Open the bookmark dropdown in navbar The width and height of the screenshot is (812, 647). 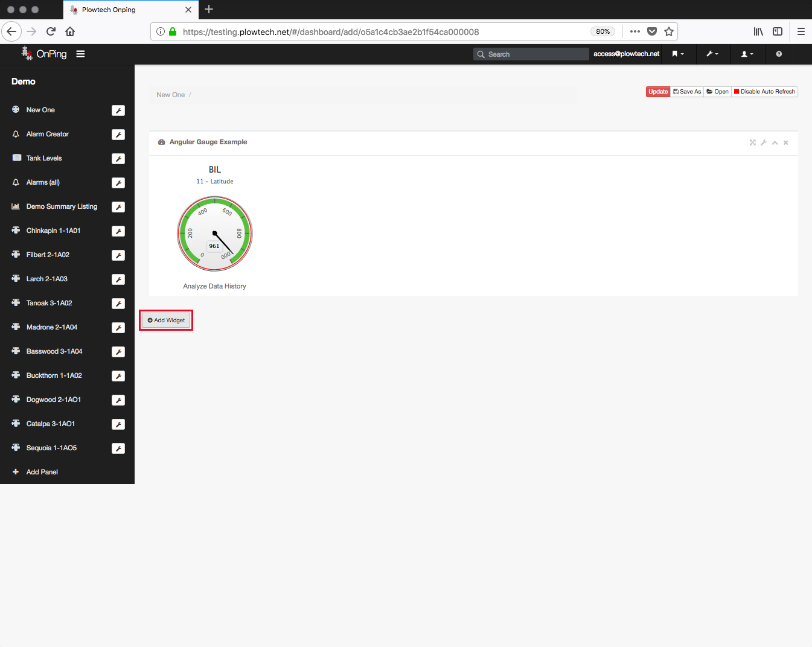(x=678, y=54)
